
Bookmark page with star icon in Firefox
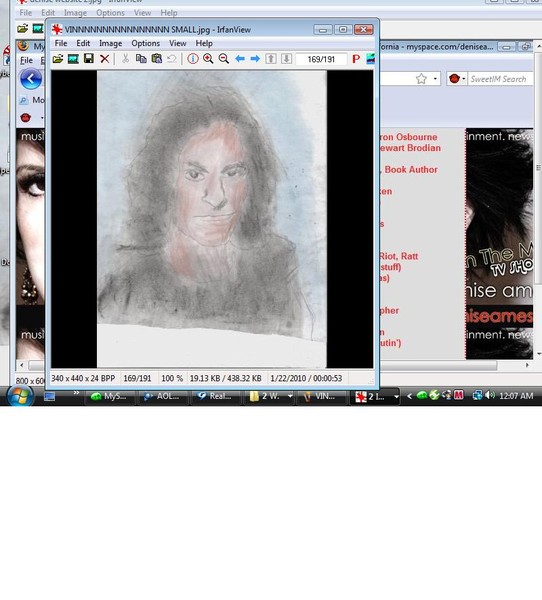pos(421,79)
